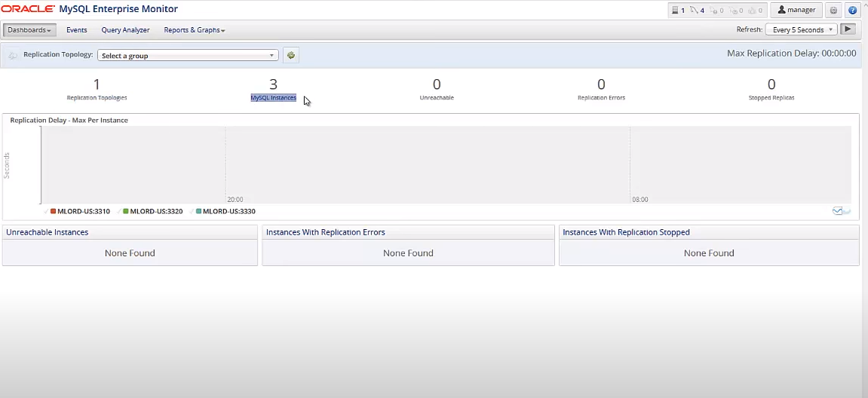Click the green MLORD-US:3320 legend swatch

(126, 212)
